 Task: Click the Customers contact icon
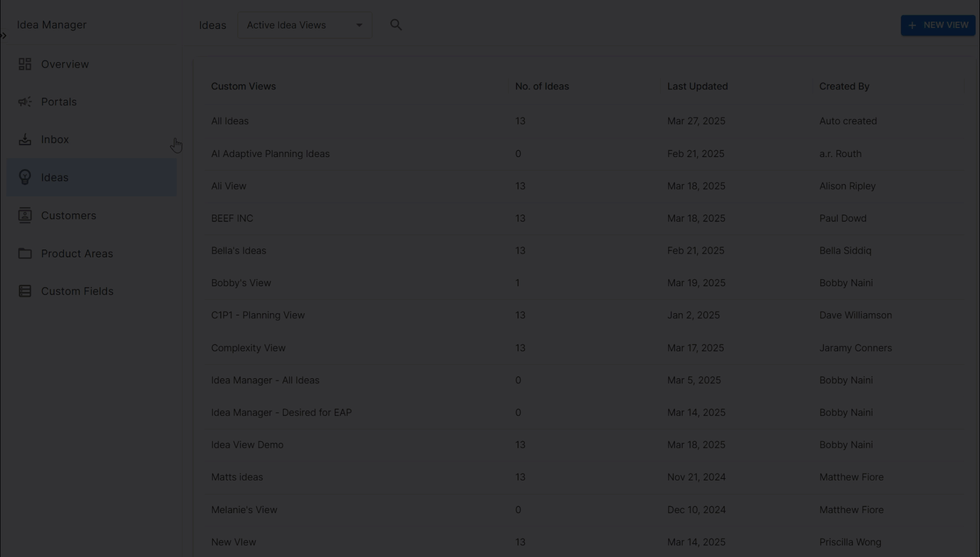coord(25,215)
